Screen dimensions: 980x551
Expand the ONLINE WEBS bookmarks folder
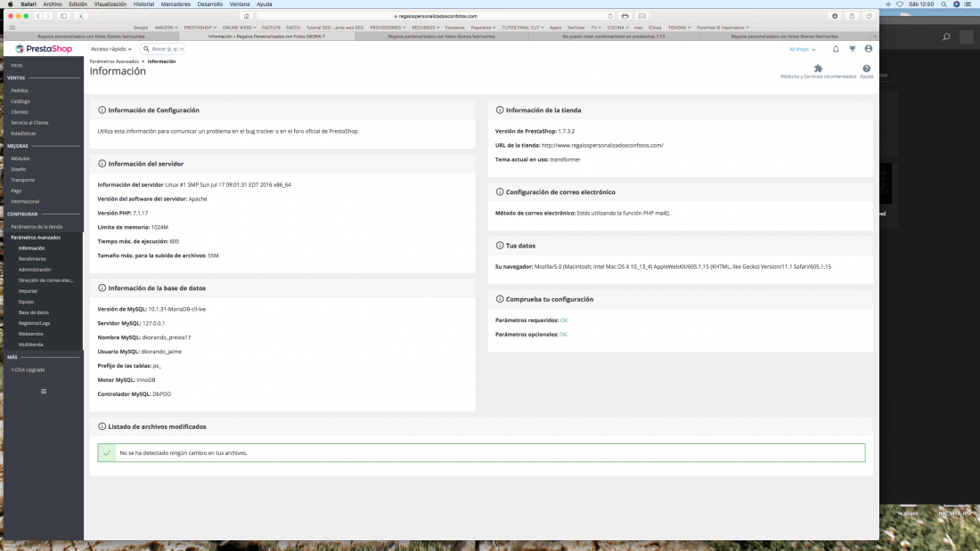pos(239,28)
